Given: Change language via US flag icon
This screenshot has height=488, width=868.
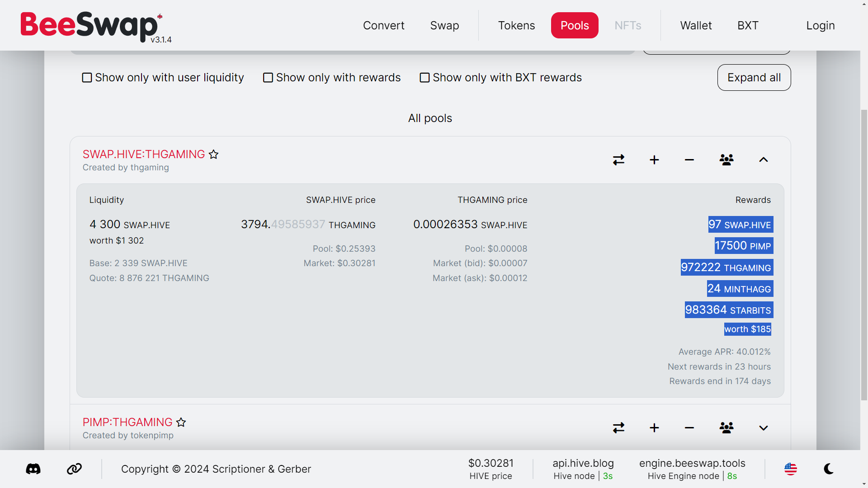Looking at the screenshot, I should point(791,469).
